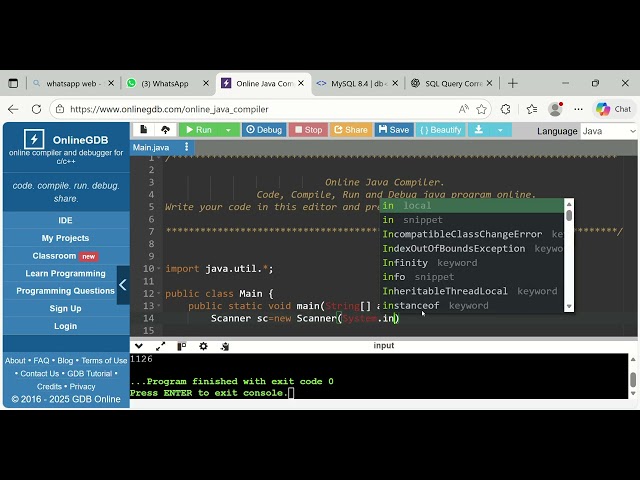Image resolution: width=640 pixels, height=480 pixels.
Task: Open the Run button dropdown arrow
Action: [x=228, y=130]
